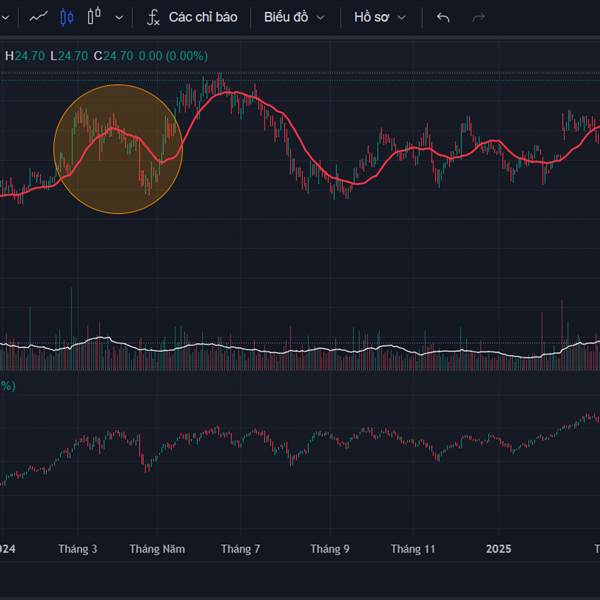This screenshot has height=600, width=600.
Task: Open the Biểu đồ menu
Action: [x=286, y=17]
